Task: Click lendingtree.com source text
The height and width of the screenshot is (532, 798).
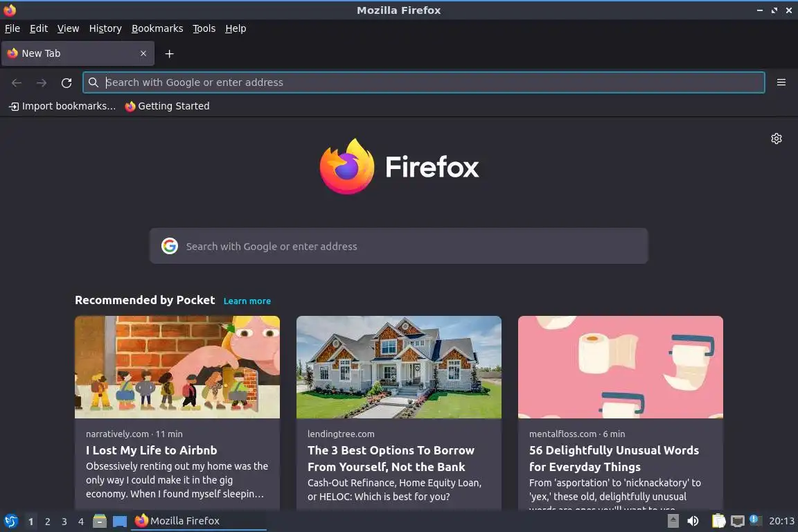Action: click(x=341, y=434)
